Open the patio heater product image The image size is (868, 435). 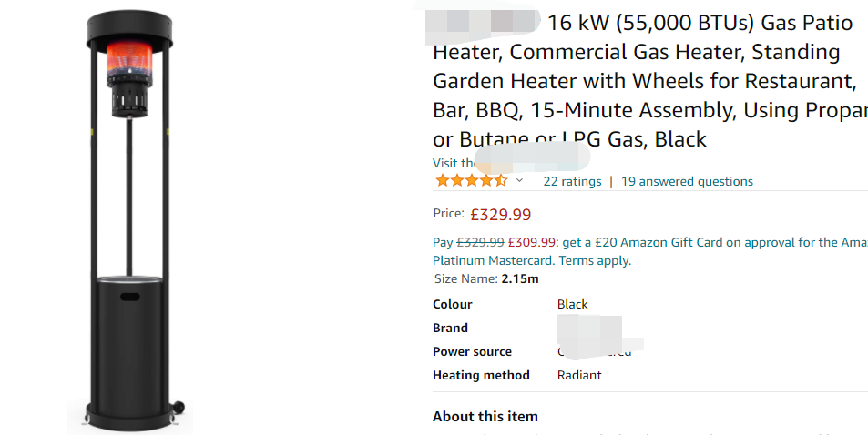[x=129, y=218]
